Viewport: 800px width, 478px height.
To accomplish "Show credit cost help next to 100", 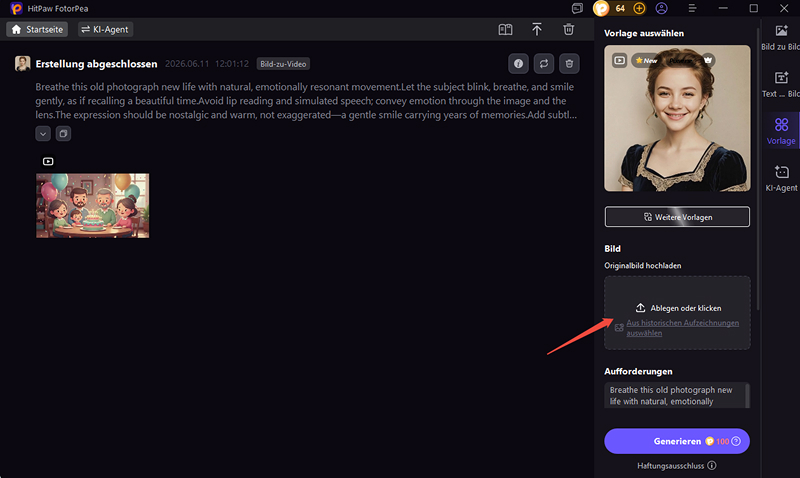I will [x=736, y=441].
